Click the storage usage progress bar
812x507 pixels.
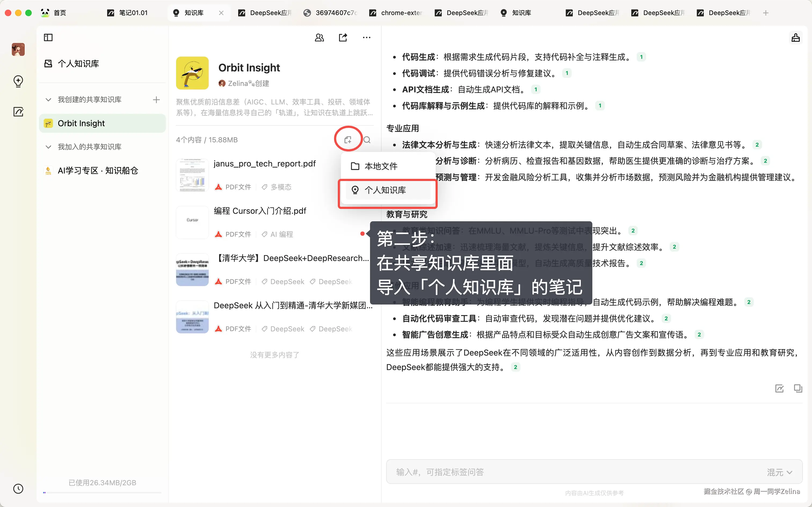(x=101, y=492)
